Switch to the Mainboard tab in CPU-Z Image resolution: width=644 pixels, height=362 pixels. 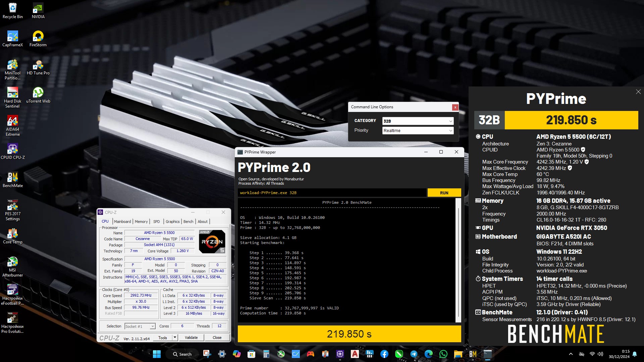point(122,222)
